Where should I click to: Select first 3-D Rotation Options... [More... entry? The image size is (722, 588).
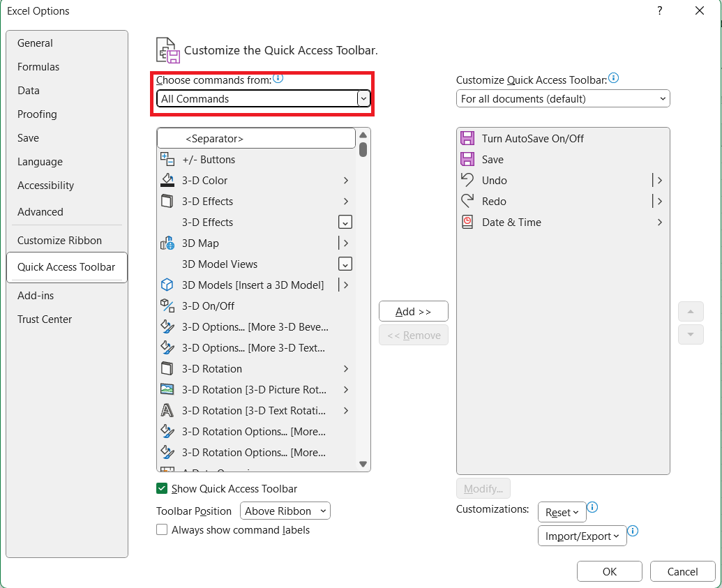[257, 432]
